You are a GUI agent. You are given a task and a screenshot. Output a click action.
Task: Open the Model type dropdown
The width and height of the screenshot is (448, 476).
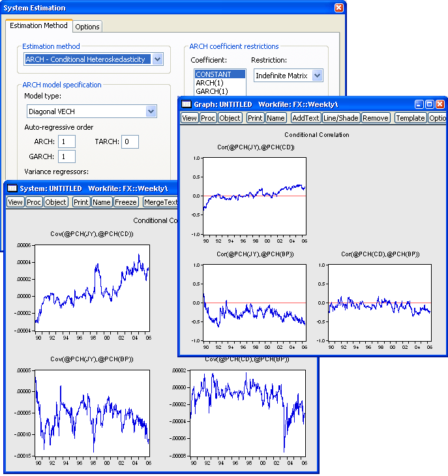coord(151,112)
